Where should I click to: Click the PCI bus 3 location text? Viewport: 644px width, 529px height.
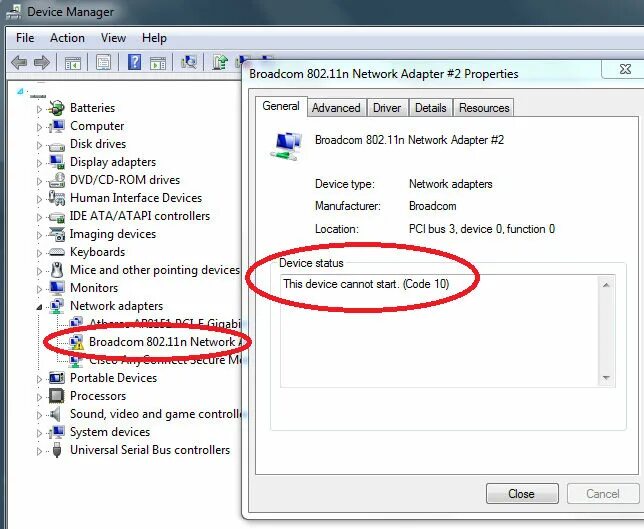(482, 229)
